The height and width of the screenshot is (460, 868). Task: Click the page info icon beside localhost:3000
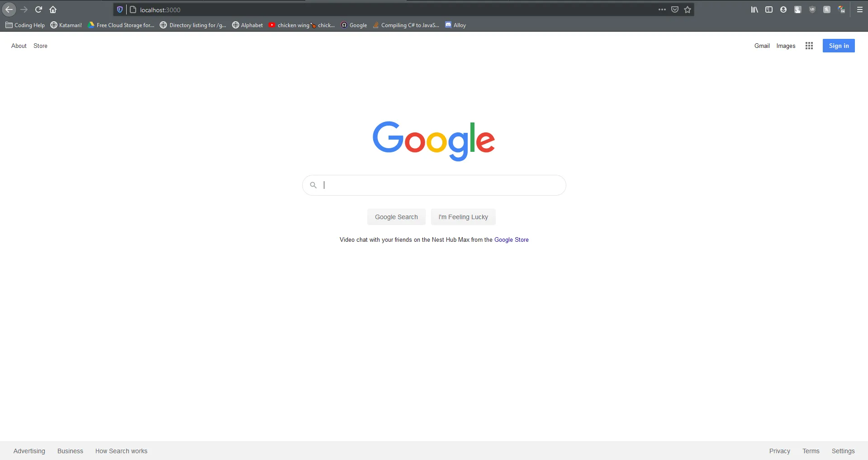(133, 9)
